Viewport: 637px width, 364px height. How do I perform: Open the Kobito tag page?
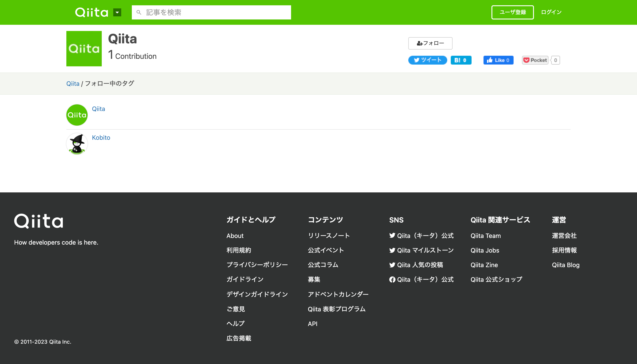click(x=101, y=138)
